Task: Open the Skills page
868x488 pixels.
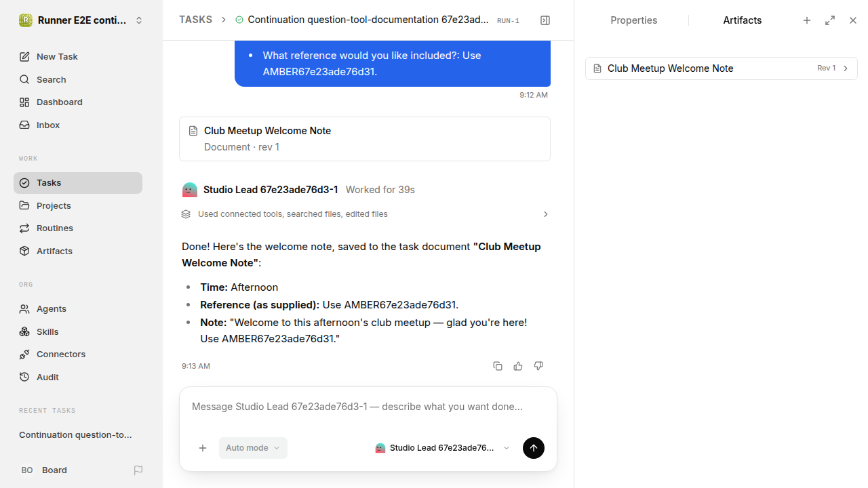Action: [78, 331]
